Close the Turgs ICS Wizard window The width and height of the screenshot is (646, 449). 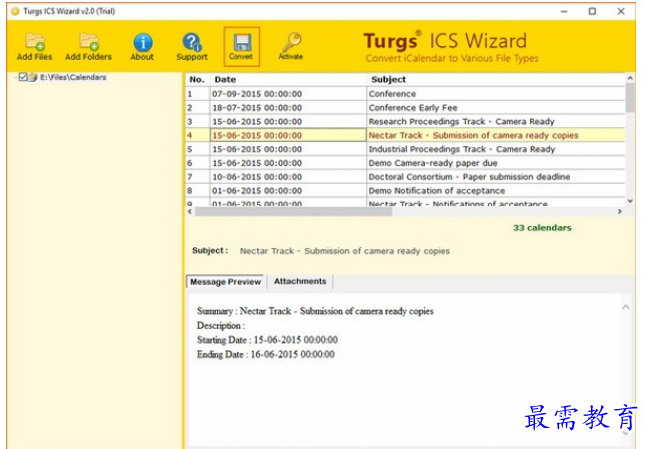pos(621,12)
